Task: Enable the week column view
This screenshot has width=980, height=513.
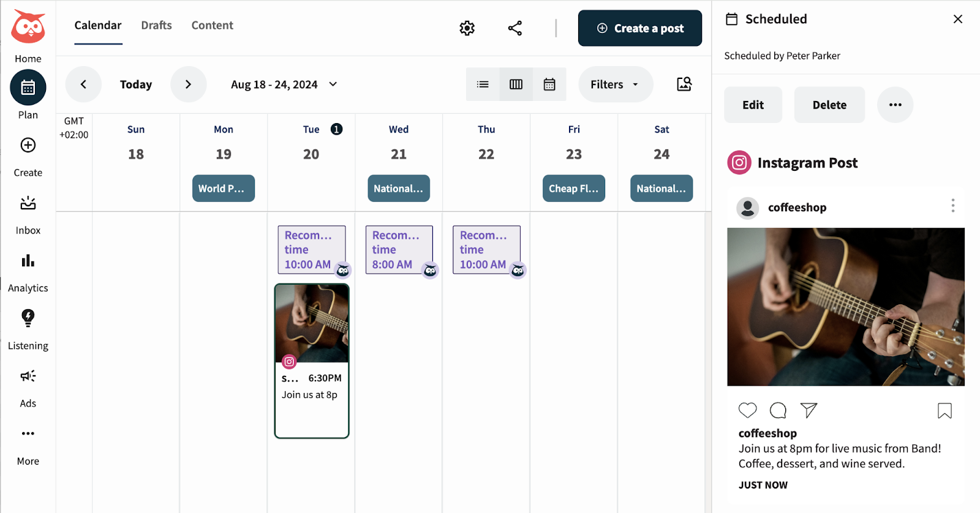Action: click(516, 84)
